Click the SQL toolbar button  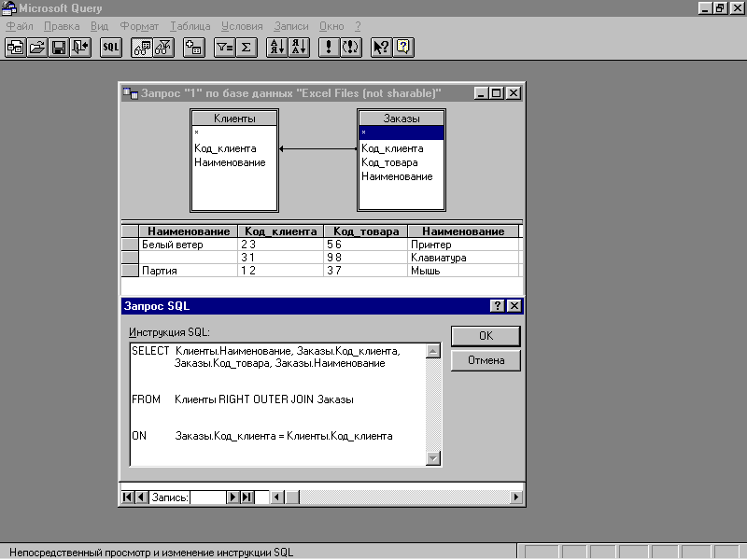(x=111, y=48)
